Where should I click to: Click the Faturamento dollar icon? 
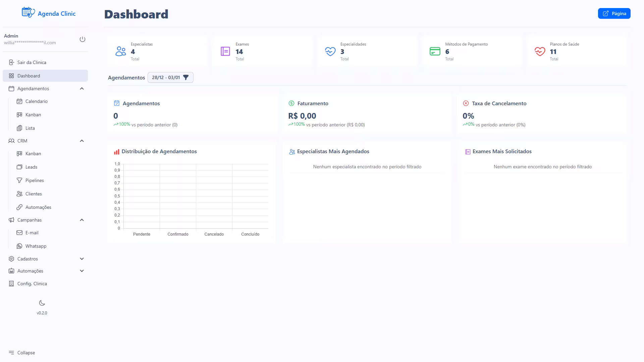(291, 103)
